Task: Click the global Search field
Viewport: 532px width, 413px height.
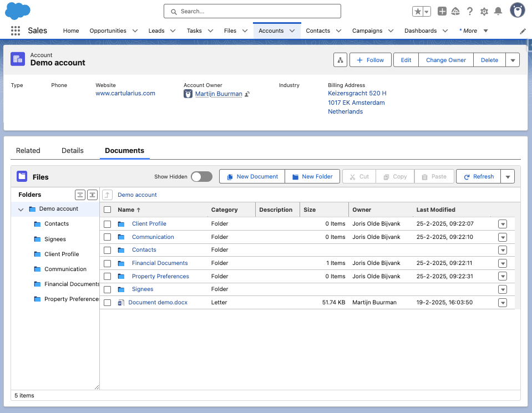Action: coord(252,11)
